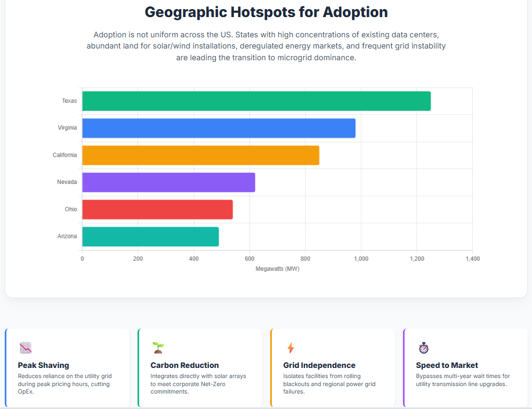Click the Carbon Reduction card title
The height and width of the screenshot is (409, 532).
coord(184,365)
